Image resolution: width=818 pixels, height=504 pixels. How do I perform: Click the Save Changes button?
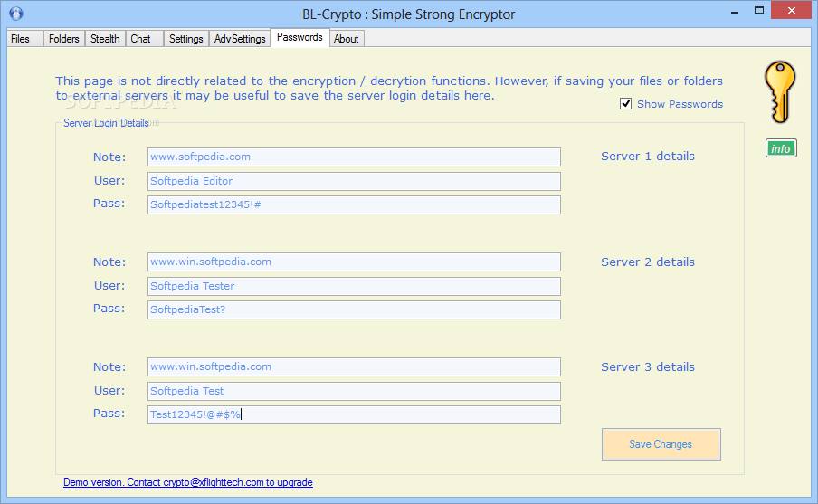pyautogui.click(x=661, y=444)
